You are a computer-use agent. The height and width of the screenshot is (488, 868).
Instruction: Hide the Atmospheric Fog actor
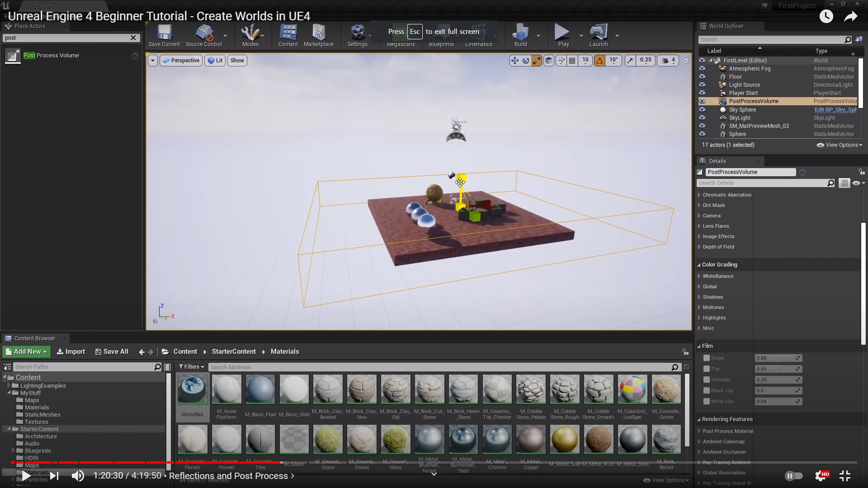click(x=702, y=69)
